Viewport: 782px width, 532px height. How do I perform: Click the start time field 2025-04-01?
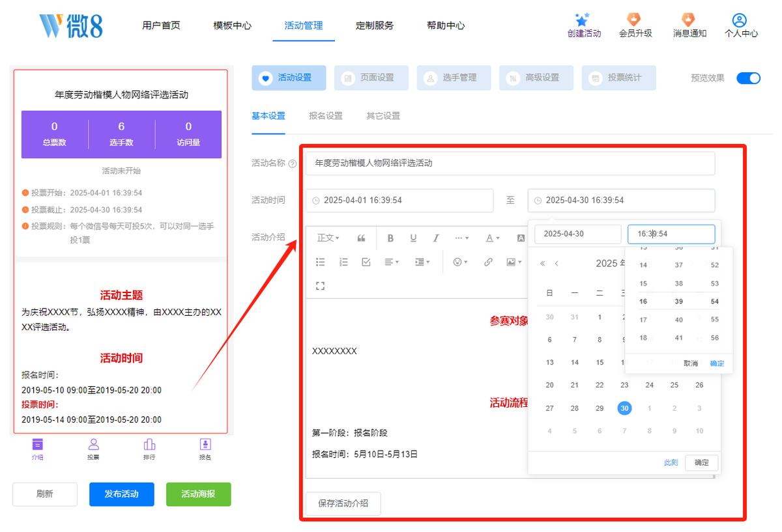point(399,201)
